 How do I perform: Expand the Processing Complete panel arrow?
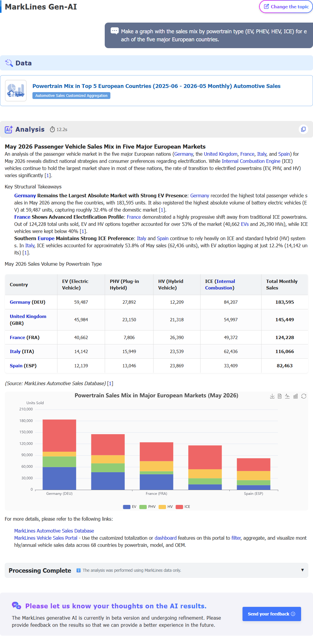coord(302,570)
